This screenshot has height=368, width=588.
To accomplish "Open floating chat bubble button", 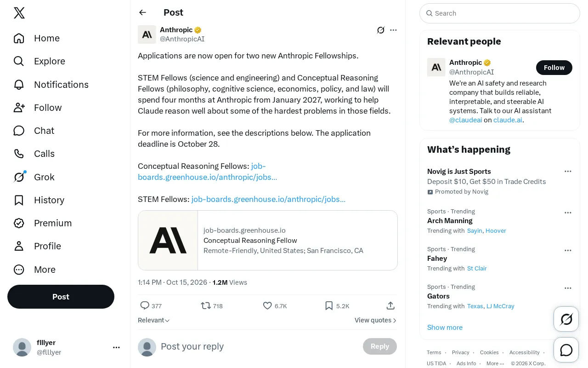I will (566, 350).
